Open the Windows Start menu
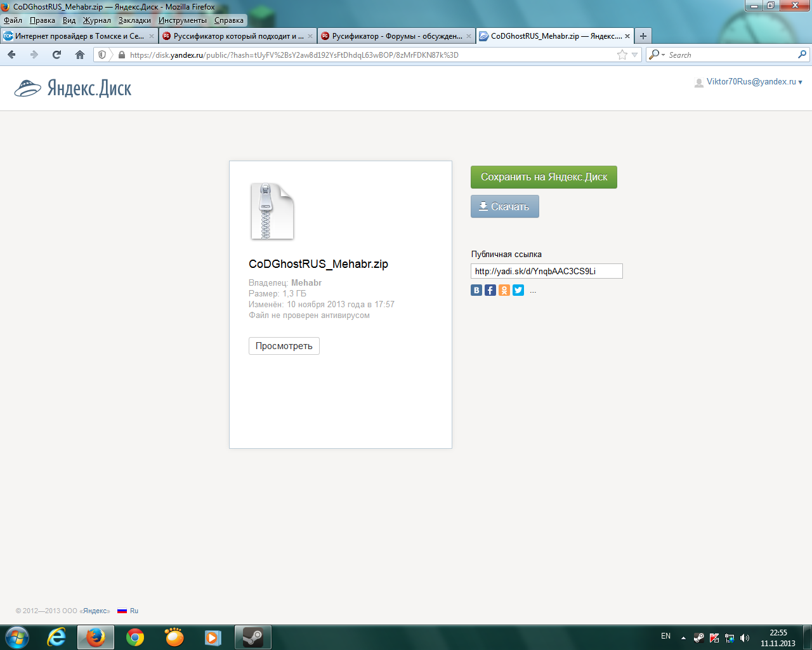 coord(17,637)
